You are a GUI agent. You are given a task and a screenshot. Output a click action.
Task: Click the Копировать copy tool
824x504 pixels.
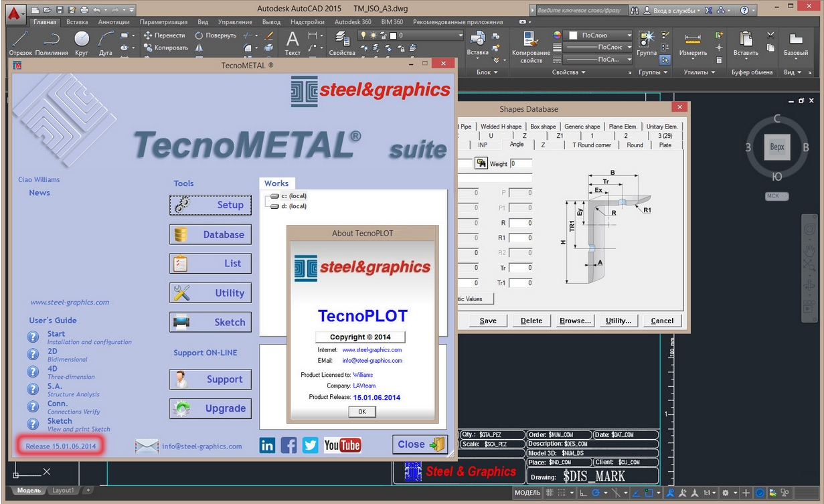pos(166,48)
